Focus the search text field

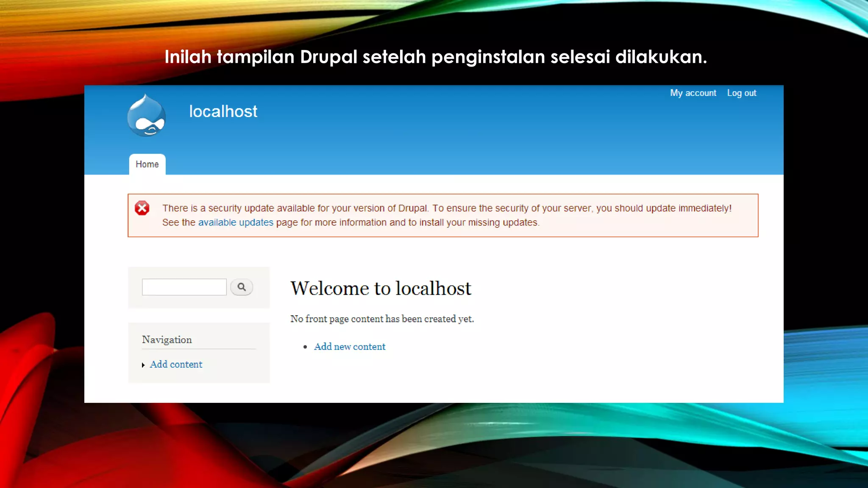184,287
